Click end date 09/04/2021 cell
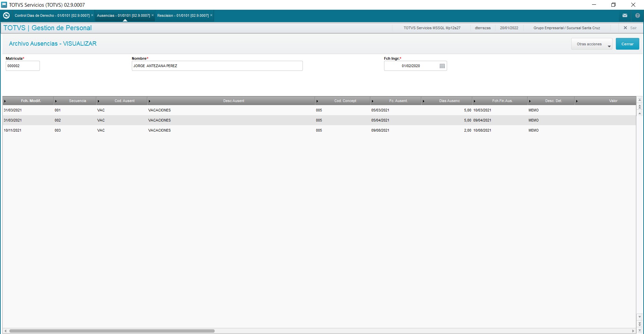The width and height of the screenshot is (644, 334). (x=500, y=120)
